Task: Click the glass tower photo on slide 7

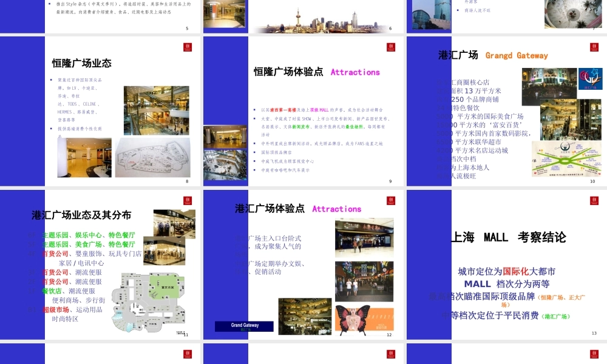Action: (x=432, y=15)
